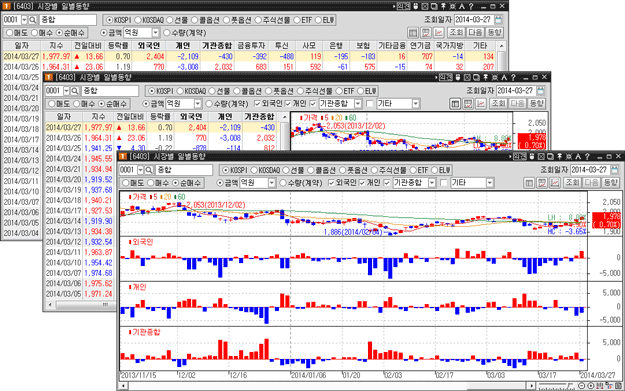Uncheck the 외국인 checkbox in the frontmost window
Screen dimensions: 625x391
(x=331, y=183)
